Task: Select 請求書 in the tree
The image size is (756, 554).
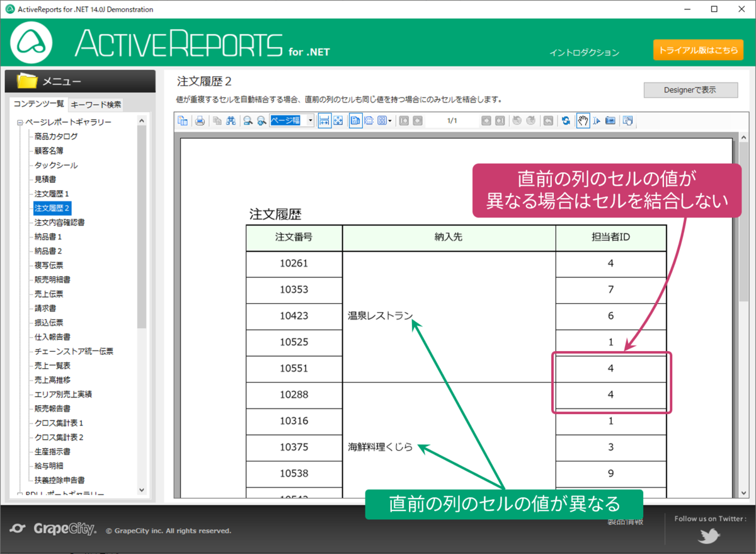Action: click(x=45, y=308)
